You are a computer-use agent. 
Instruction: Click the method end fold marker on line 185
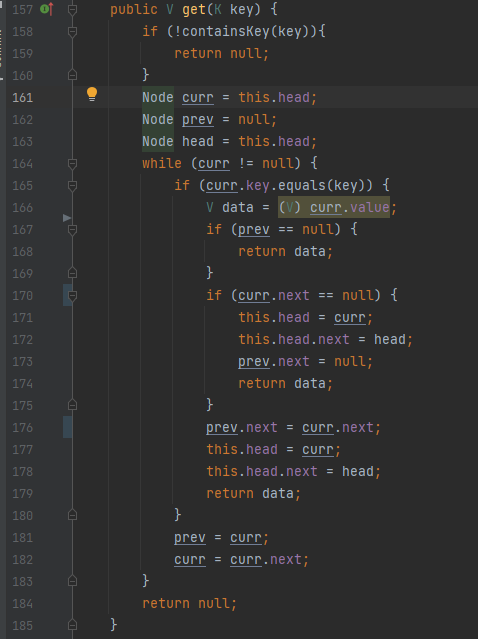[x=73, y=625]
